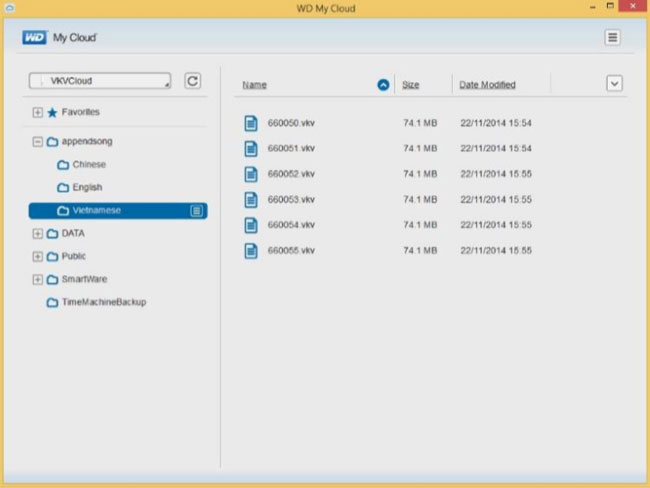Open the Vietnamese folder options menu icon
Screen dimensions: 650x488
[x=197, y=211]
